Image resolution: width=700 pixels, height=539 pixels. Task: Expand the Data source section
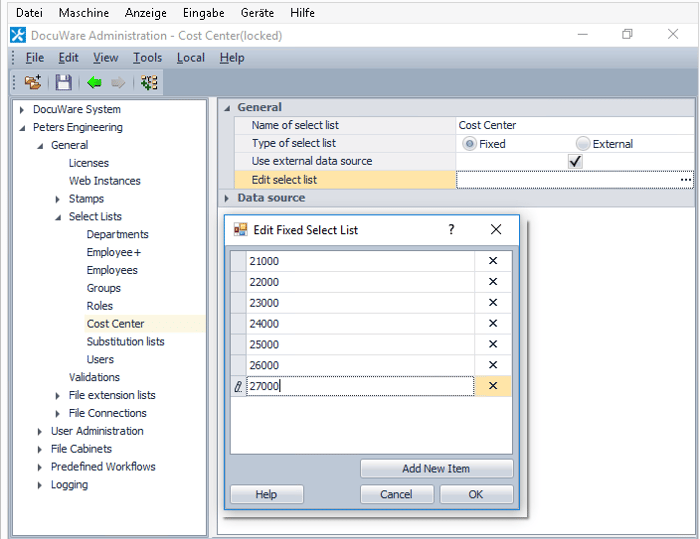[x=227, y=198]
